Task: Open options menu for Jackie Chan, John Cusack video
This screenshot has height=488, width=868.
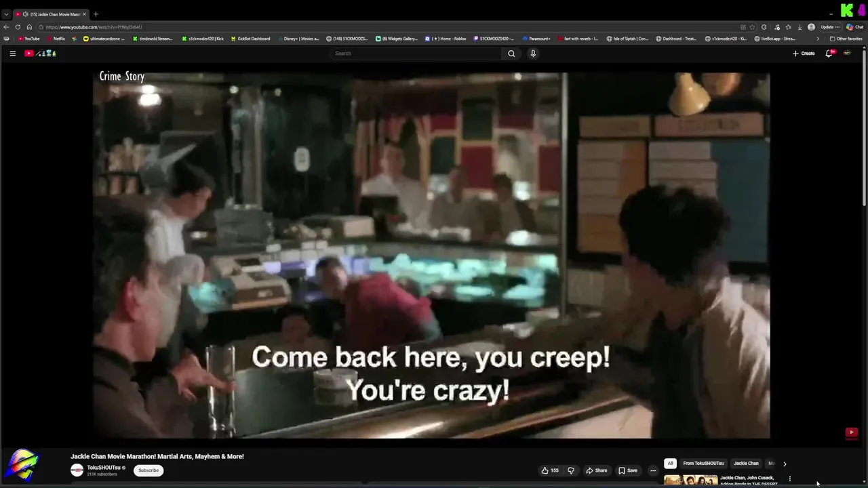Action: [789, 479]
